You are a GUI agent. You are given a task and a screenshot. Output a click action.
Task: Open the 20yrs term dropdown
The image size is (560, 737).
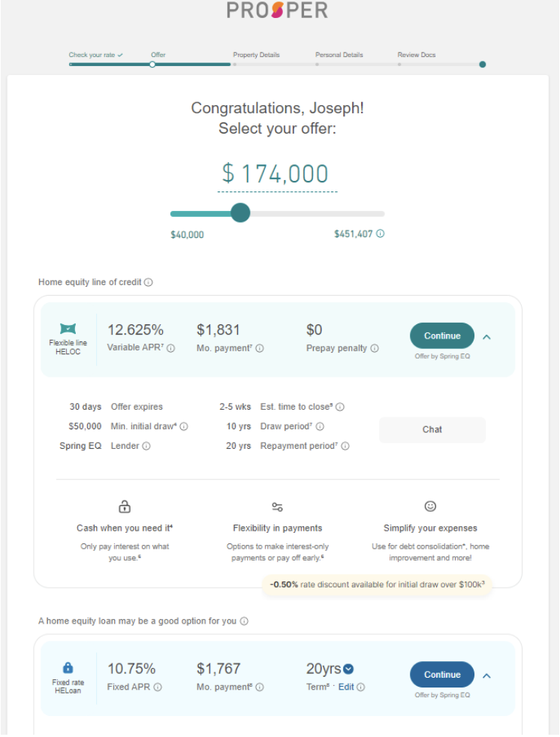click(x=348, y=669)
